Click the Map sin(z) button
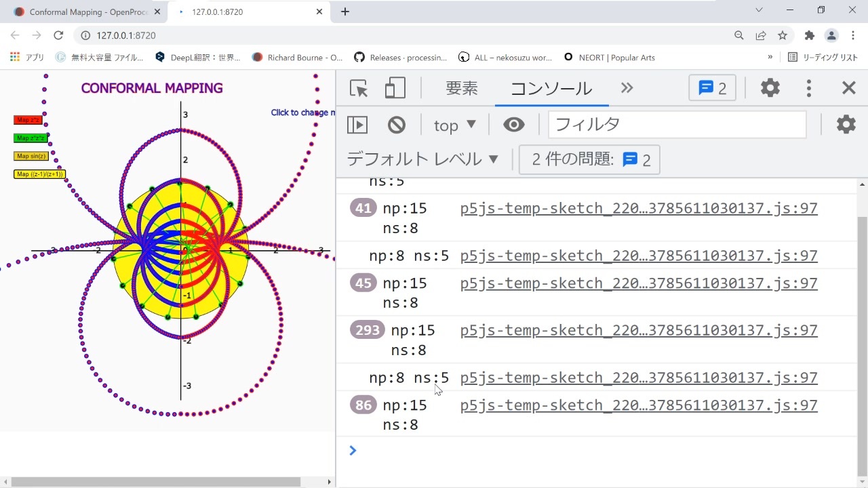 (31, 156)
